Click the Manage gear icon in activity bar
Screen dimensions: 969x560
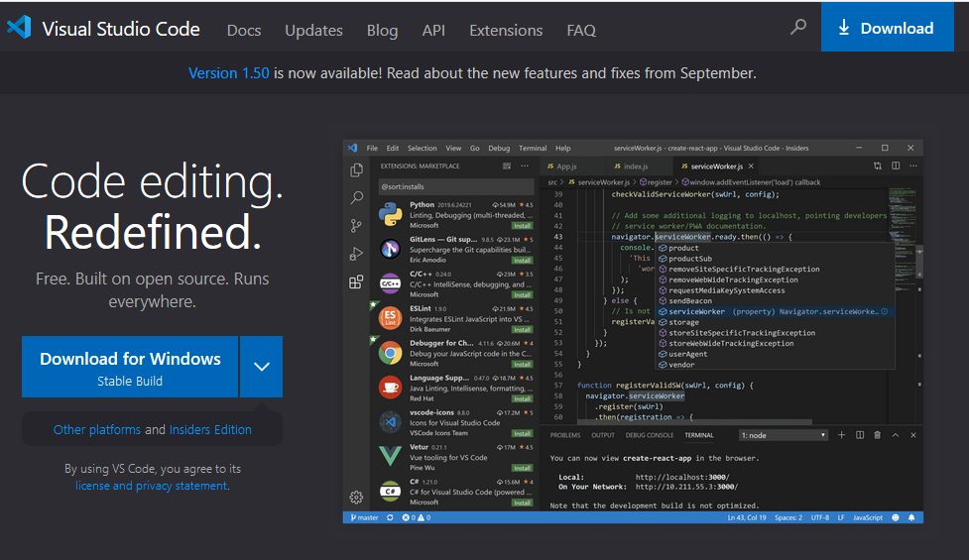pos(356,497)
